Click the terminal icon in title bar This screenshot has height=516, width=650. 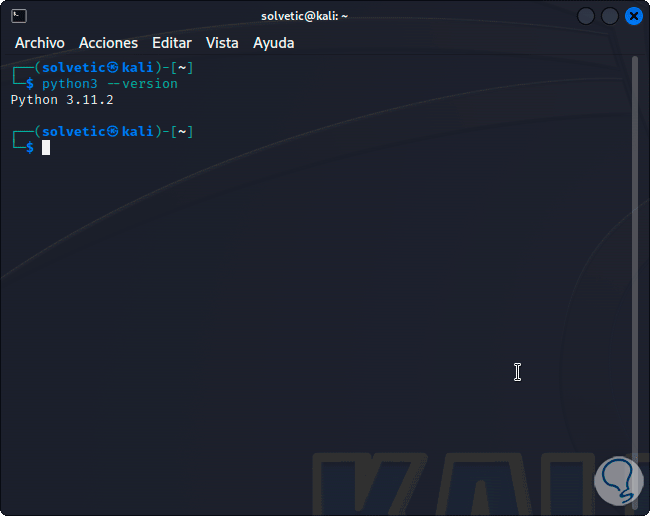(19, 16)
